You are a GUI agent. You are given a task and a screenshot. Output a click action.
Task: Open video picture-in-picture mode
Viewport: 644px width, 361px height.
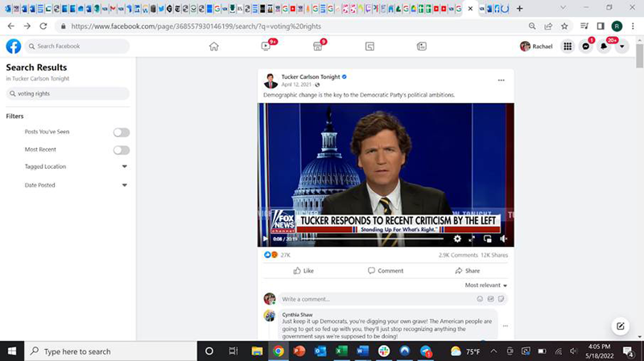(x=488, y=239)
